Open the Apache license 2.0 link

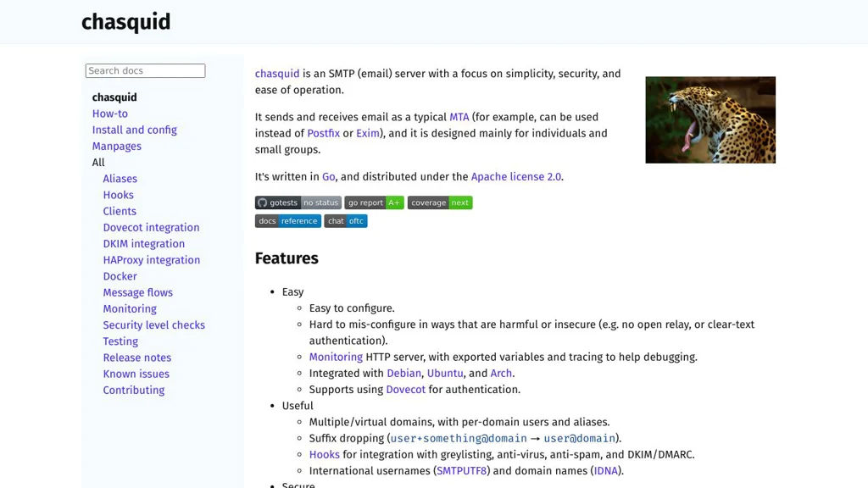click(x=516, y=177)
